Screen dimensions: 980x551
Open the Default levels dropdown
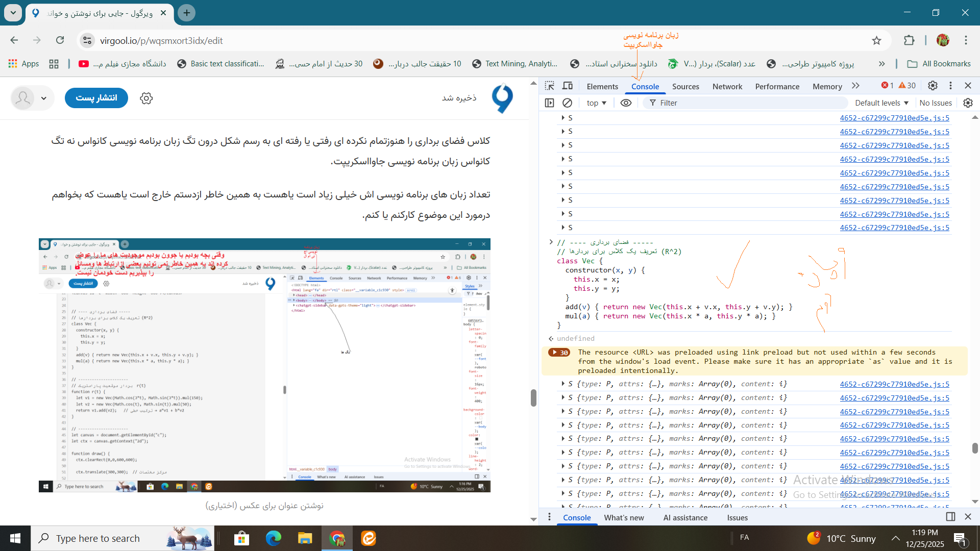(x=881, y=103)
